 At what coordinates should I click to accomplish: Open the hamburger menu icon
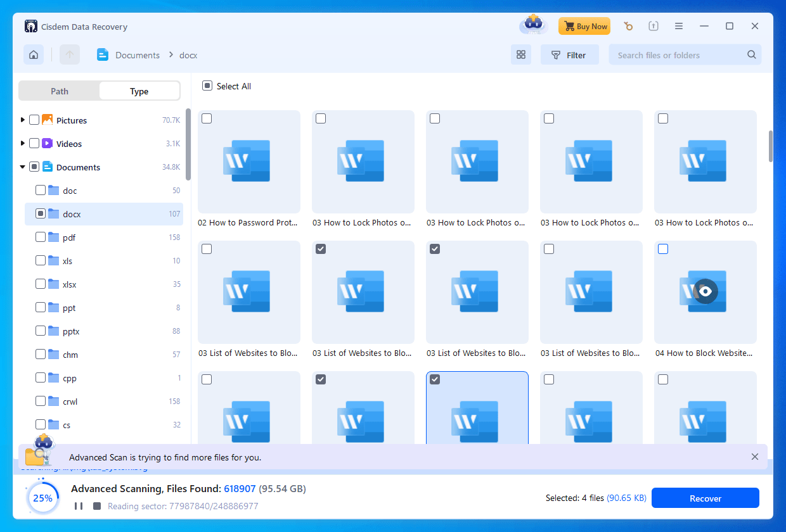679,25
